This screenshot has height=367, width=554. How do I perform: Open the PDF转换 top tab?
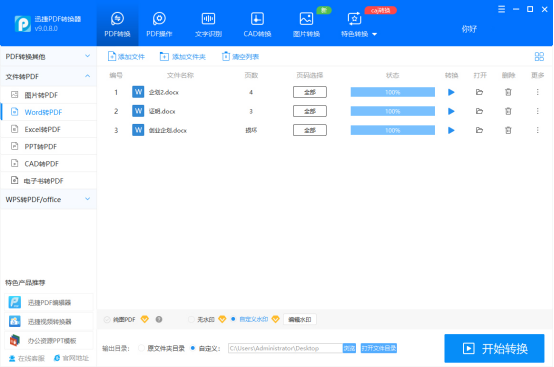117,24
